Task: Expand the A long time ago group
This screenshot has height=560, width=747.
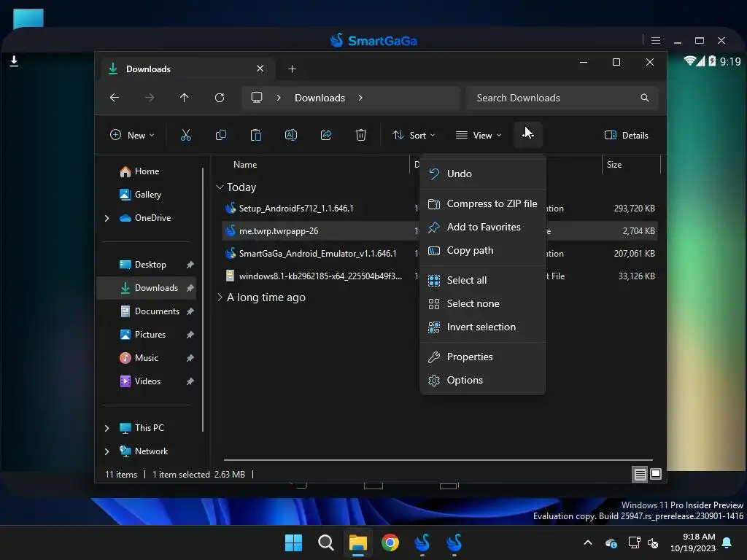Action: [x=220, y=297]
